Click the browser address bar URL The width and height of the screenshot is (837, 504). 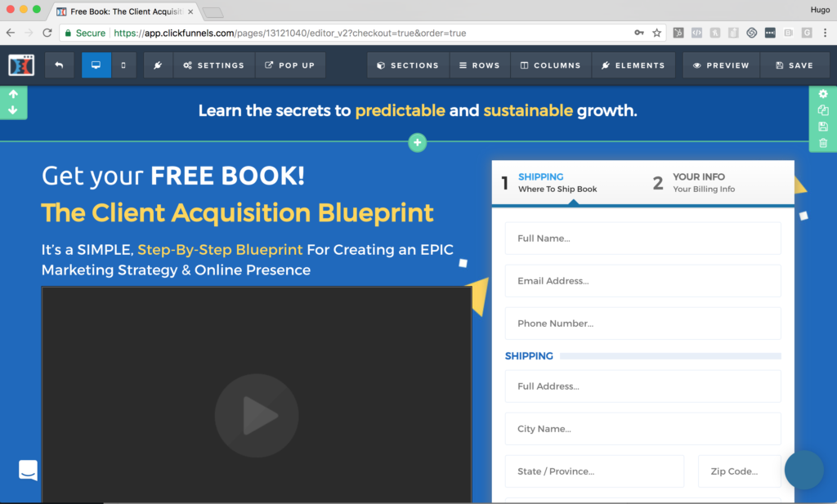(x=290, y=33)
